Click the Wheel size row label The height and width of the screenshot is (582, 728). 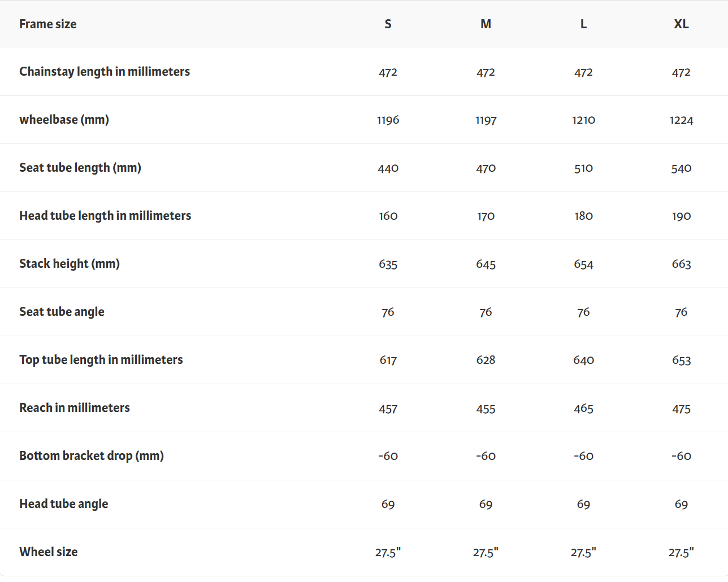click(49, 552)
